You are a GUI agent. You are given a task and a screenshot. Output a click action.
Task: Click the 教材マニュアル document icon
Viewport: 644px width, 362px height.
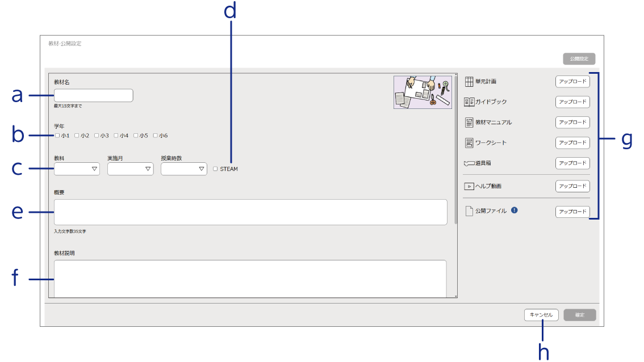pyautogui.click(x=469, y=123)
